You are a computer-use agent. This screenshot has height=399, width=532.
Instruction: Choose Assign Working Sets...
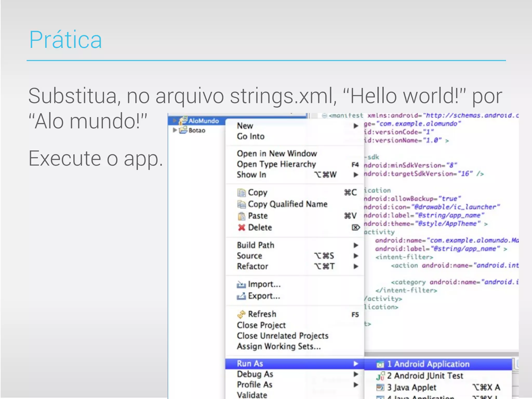click(295, 347)
